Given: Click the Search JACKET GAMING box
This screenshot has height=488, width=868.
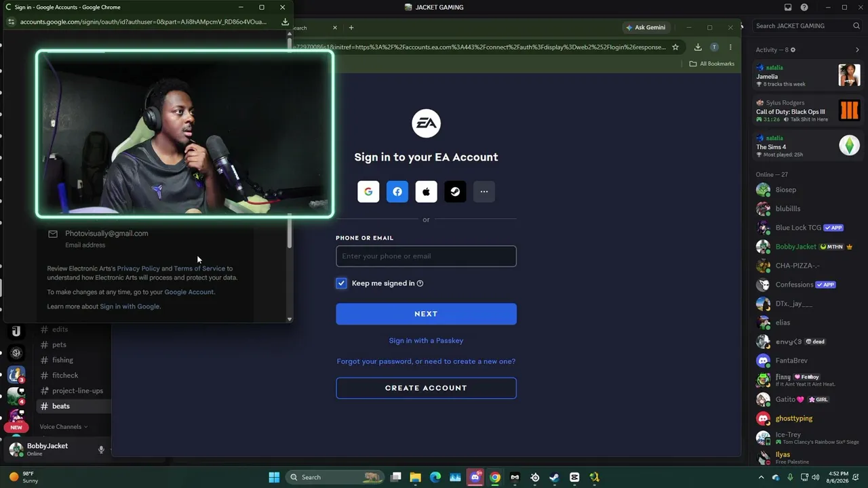Looking at the screenshot, I should click(x=808, y=26).
